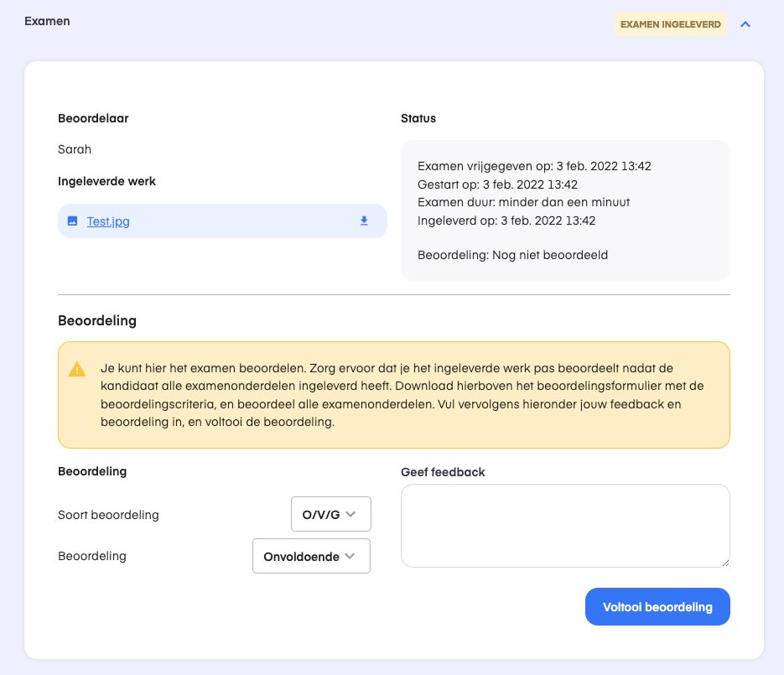This screenshot has width=784, height=675.
Task: Click the arrow icon in the O/V/G selector
Action: (x=350, y=514)
